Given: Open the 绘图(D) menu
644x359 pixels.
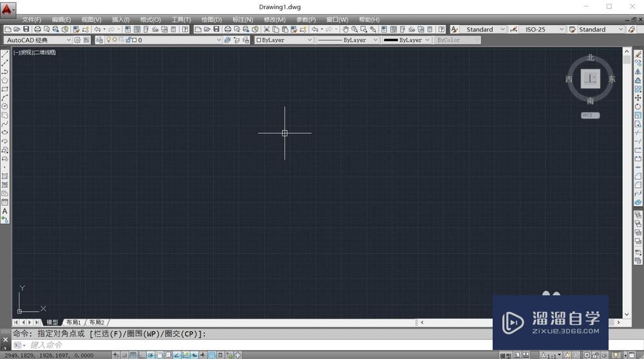Looking at the screenshot, I should point(211,19).
